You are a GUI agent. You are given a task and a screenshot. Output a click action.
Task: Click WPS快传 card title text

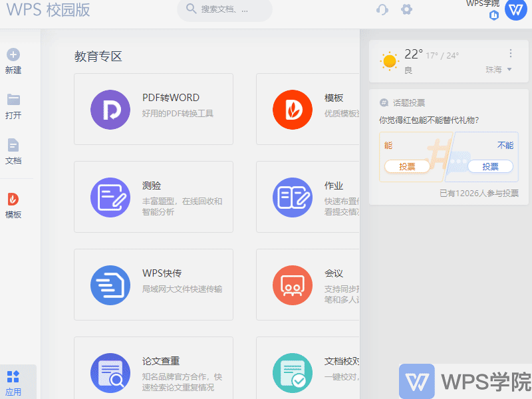coord(162,273)
